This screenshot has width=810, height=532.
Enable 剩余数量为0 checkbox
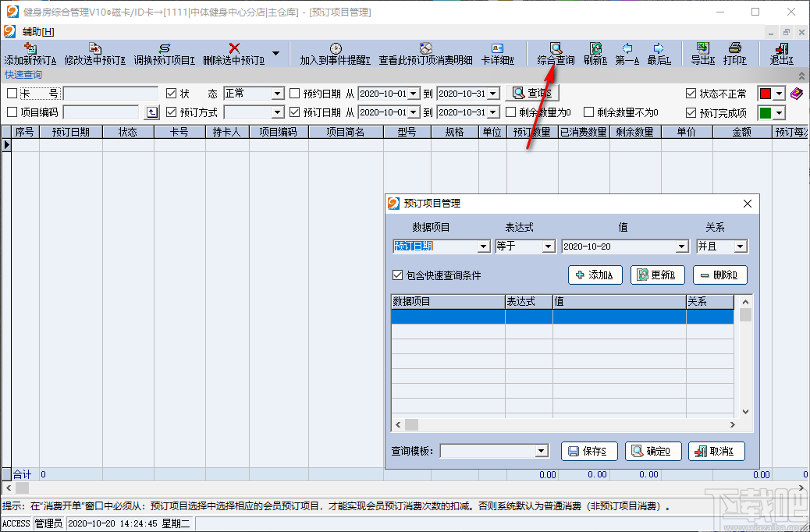coord(511,112)
